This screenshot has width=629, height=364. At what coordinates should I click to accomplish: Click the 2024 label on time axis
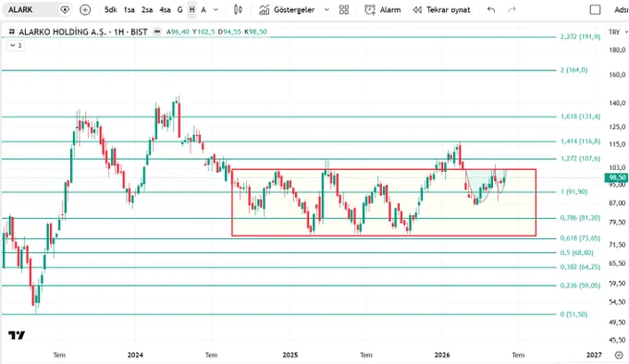[x=135, y=355]
